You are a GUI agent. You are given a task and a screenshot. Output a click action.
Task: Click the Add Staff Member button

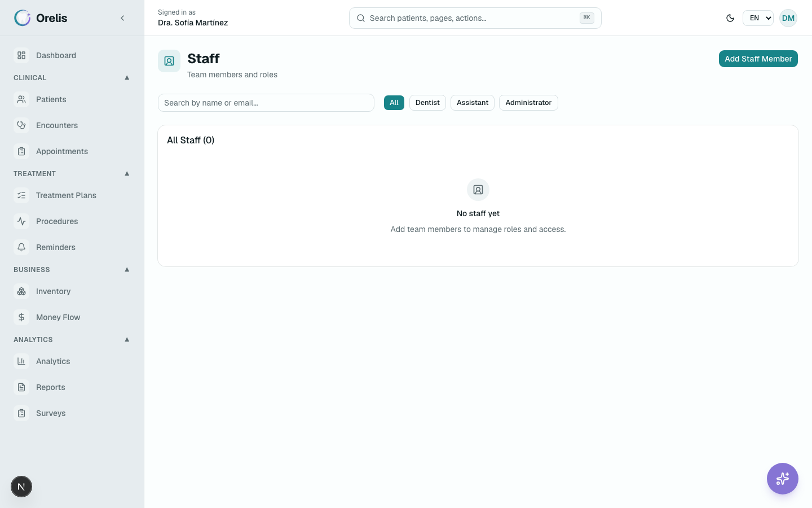point(758,59)
